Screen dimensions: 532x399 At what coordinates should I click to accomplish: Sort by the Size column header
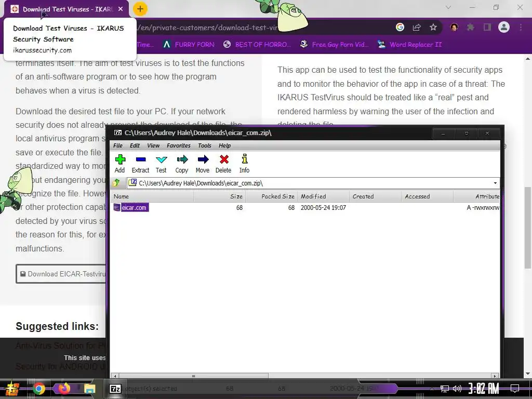point(220,196)
